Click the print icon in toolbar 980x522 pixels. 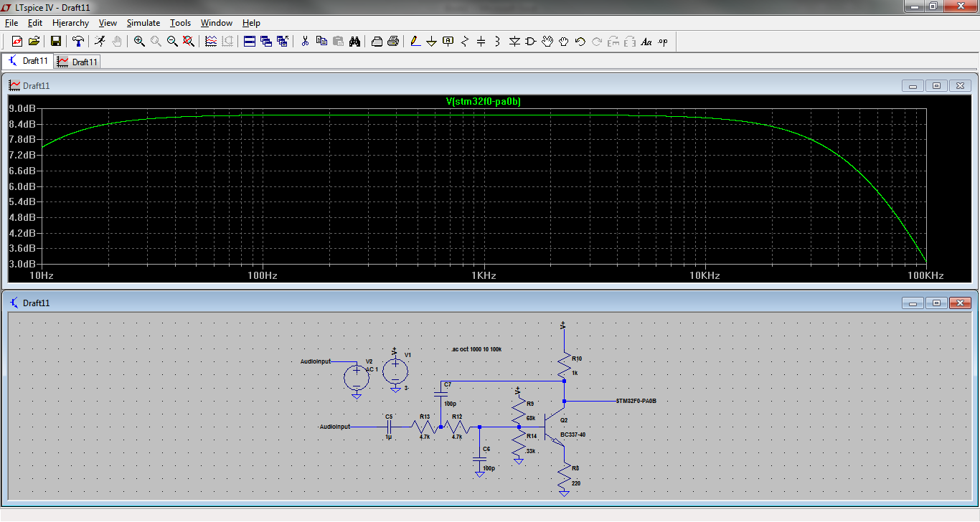point(393,42)
